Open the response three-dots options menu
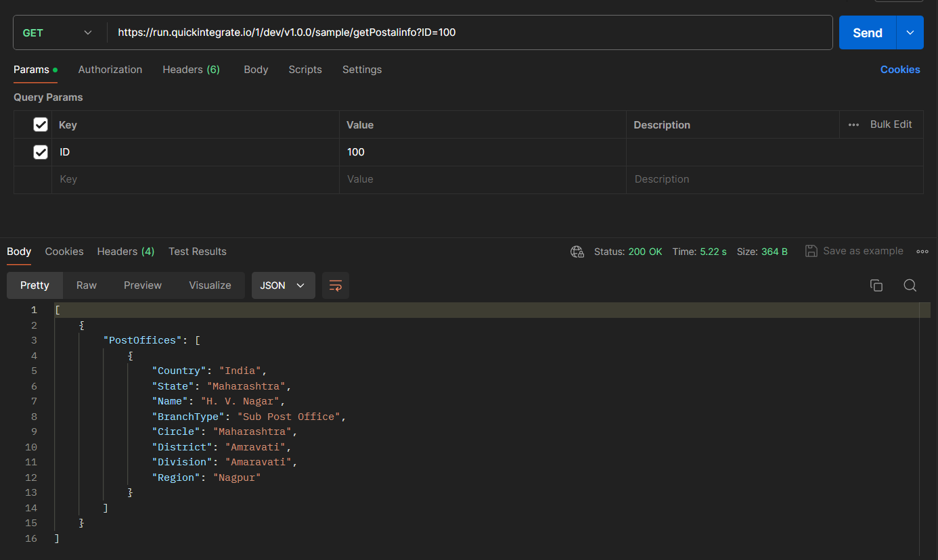The height and width of the screenshot is (560, 938). [x=922, y=252]
